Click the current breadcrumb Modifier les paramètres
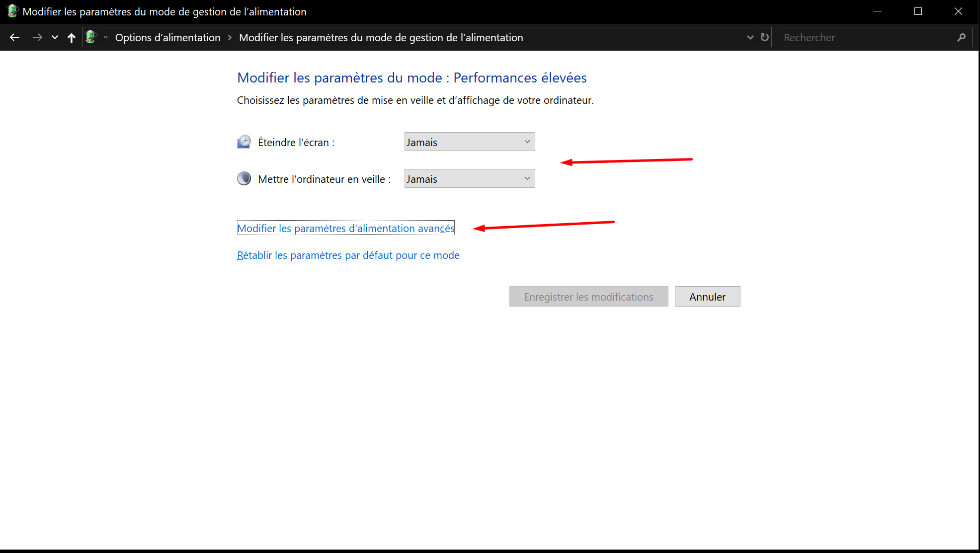 pyautogui.click(x=381, y=38)
